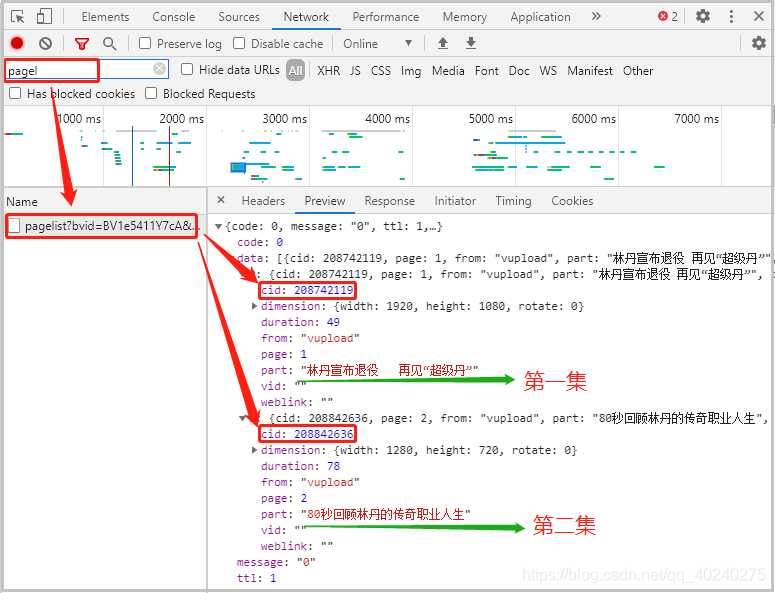The image size is (775, 593).
Task: Switch to the Elements tab
Action: (x=105, y=17)
